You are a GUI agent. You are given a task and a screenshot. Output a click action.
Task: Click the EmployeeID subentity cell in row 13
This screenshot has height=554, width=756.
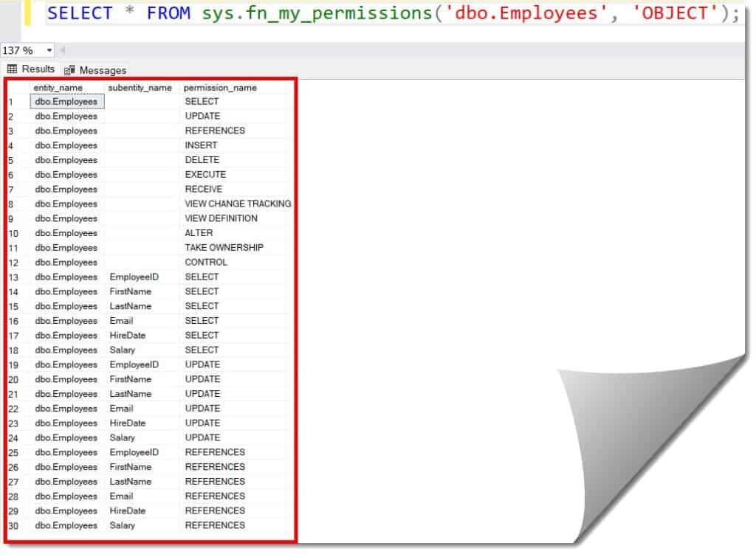point(135,277)
